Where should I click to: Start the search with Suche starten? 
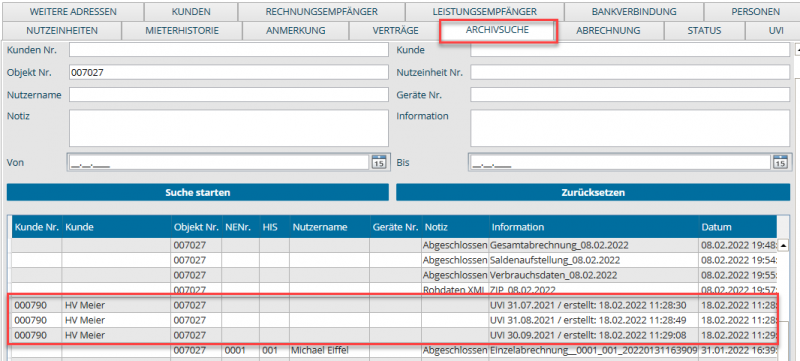(x=197, y=193)
